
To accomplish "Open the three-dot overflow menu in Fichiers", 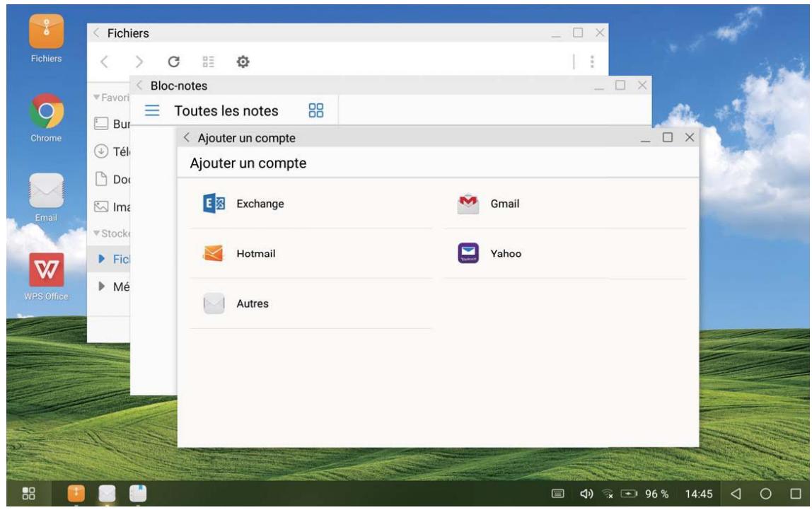I will tap(591, 62).
